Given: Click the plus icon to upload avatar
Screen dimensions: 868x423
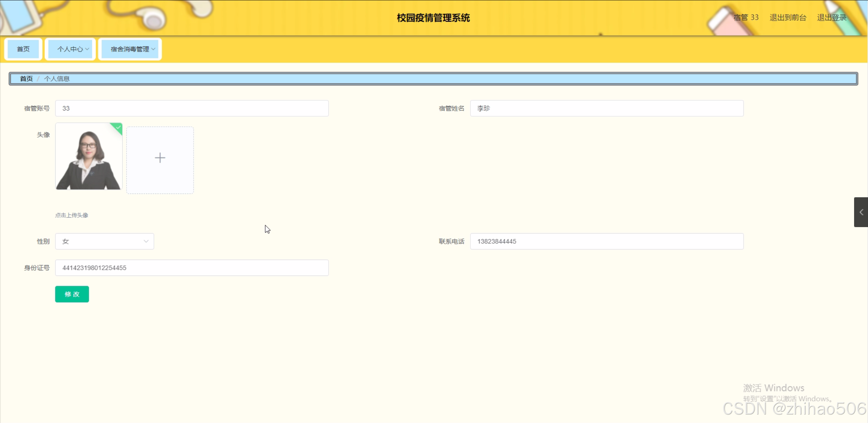Looking at the screenshot, I should click(160, 158).
